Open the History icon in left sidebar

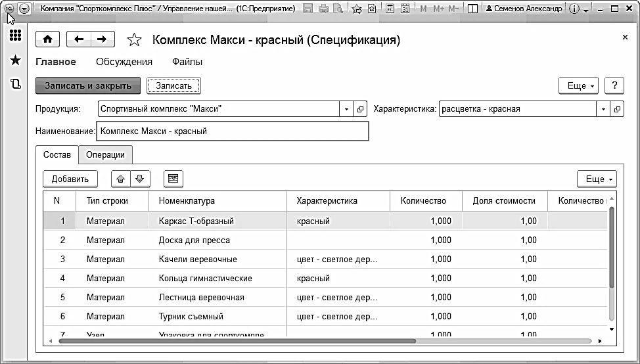15,83
